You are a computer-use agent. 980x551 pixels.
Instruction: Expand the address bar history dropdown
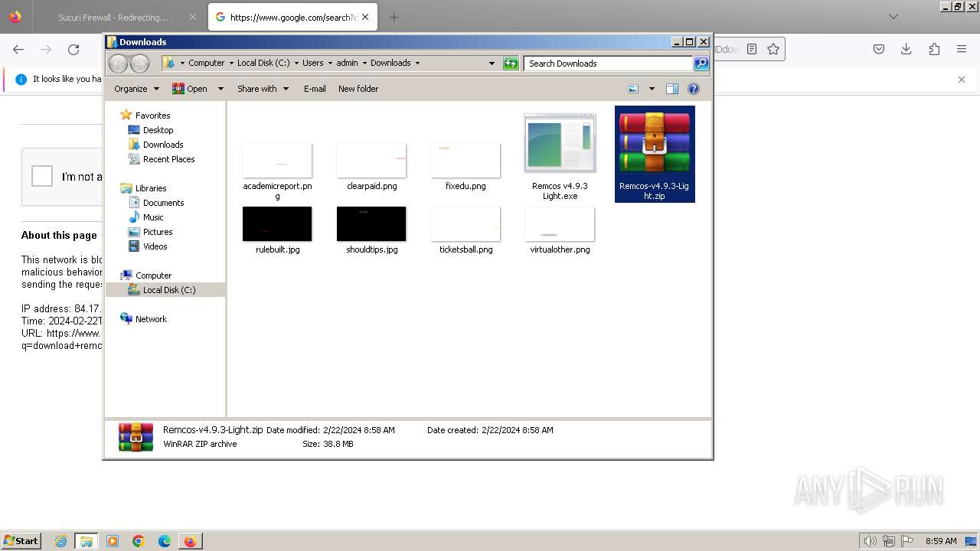click(x=492, y=64)
